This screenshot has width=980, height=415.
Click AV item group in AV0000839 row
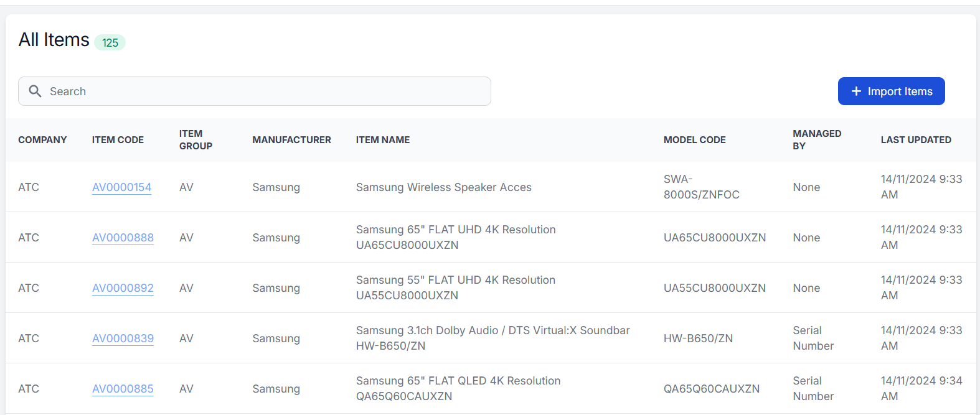pos(186,338)
